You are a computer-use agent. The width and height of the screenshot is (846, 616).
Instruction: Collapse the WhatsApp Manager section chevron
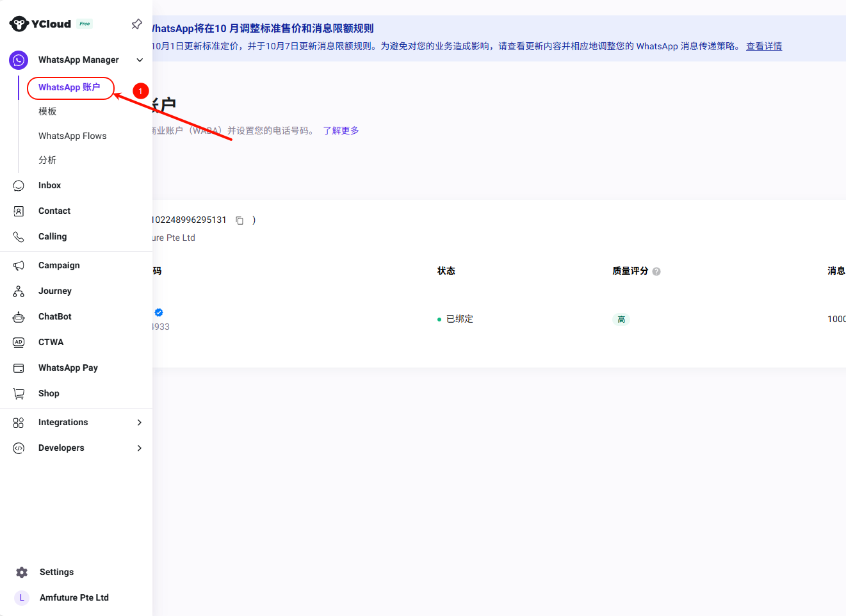(x=140, y=60)
